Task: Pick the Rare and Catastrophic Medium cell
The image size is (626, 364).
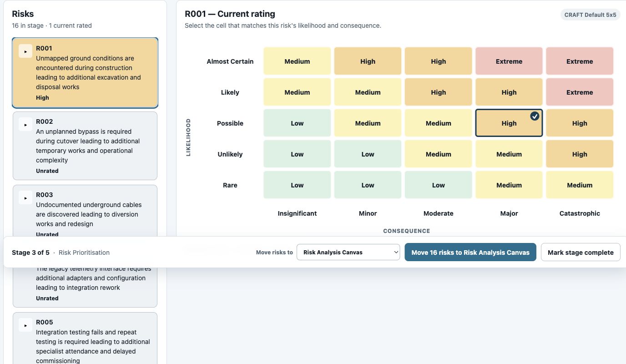Action: [580, 185]
